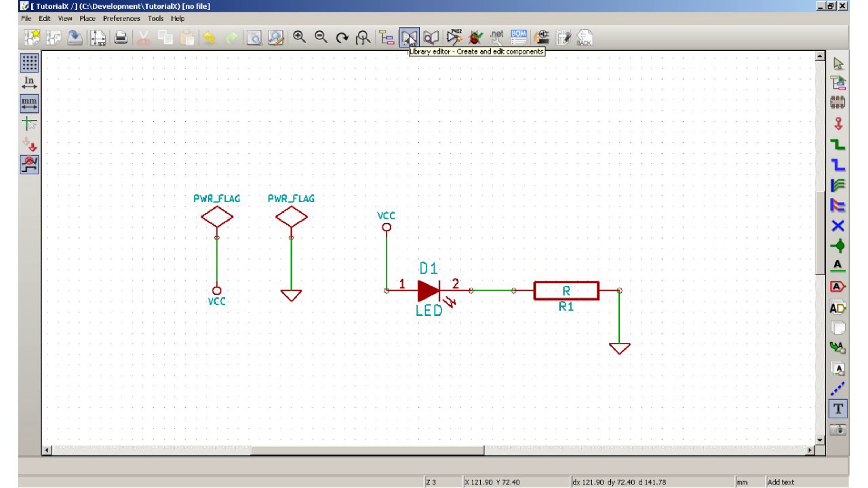Toggle show hidden pins
The width and height of the screenshot is (868, 488).
click(29, 145)
